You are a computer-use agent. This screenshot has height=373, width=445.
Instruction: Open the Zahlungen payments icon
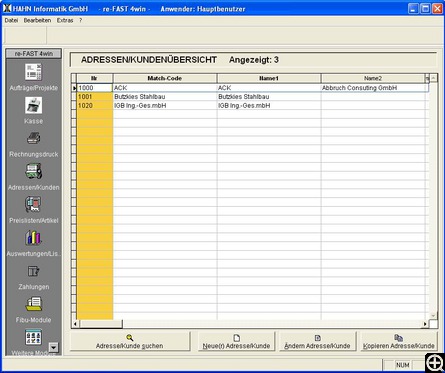pyautogui.click(x=33, y=271)
